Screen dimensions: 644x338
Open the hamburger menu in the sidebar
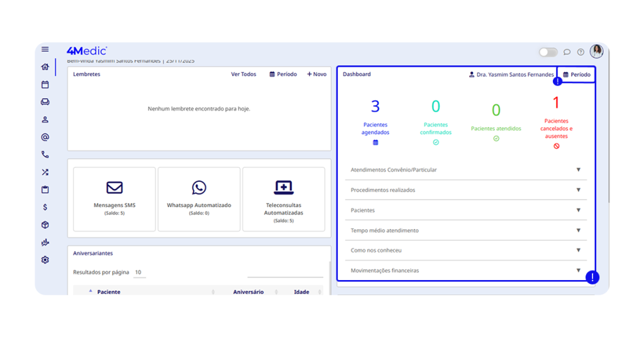tap(45, 49)
